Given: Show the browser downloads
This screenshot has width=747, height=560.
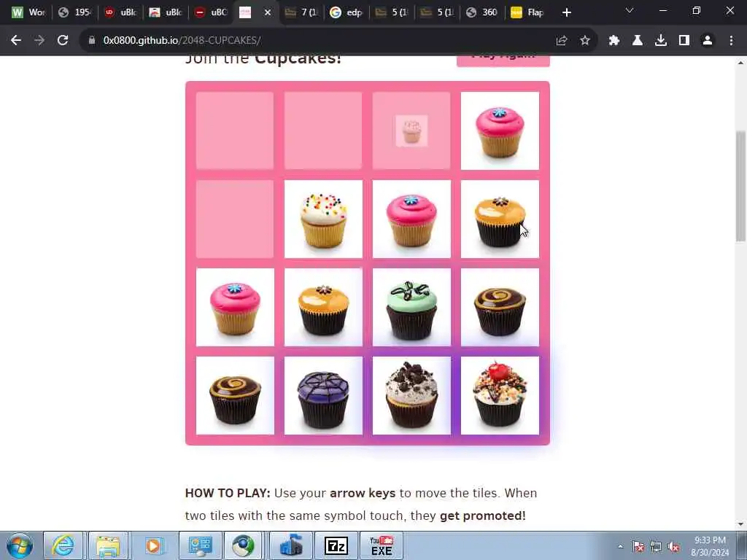Looking at the screenshot, I should [x=661, y=41].
